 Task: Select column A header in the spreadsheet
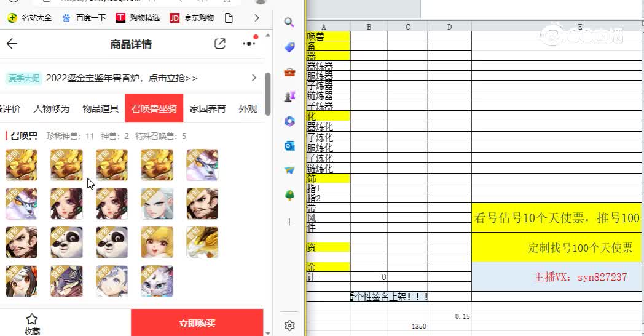328,26
